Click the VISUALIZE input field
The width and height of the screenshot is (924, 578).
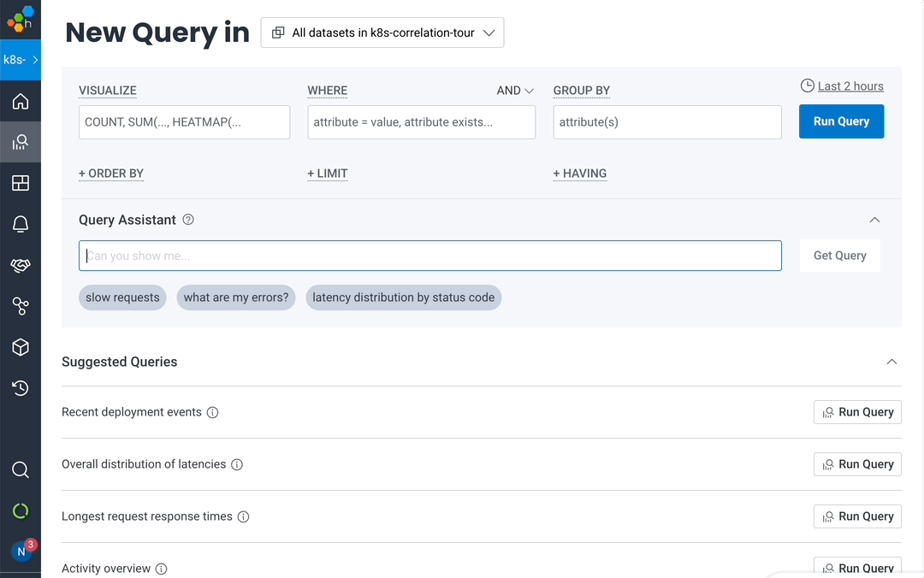click(x=184, y=122)
